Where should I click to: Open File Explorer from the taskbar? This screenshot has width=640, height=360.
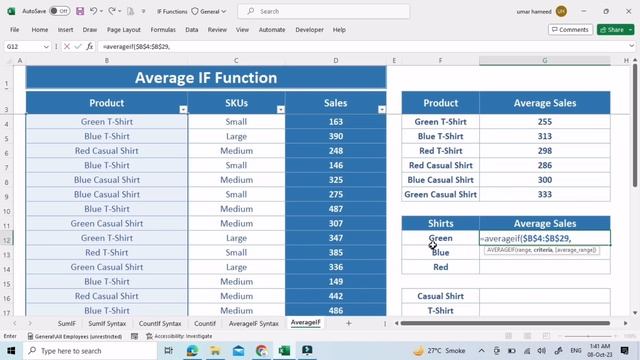pyautogui.click(x=215, y=351)
